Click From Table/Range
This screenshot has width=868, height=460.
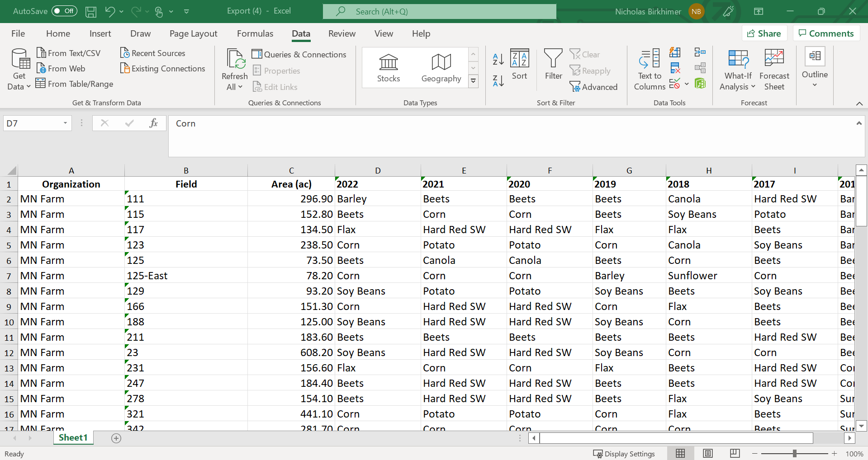point(75,84)
